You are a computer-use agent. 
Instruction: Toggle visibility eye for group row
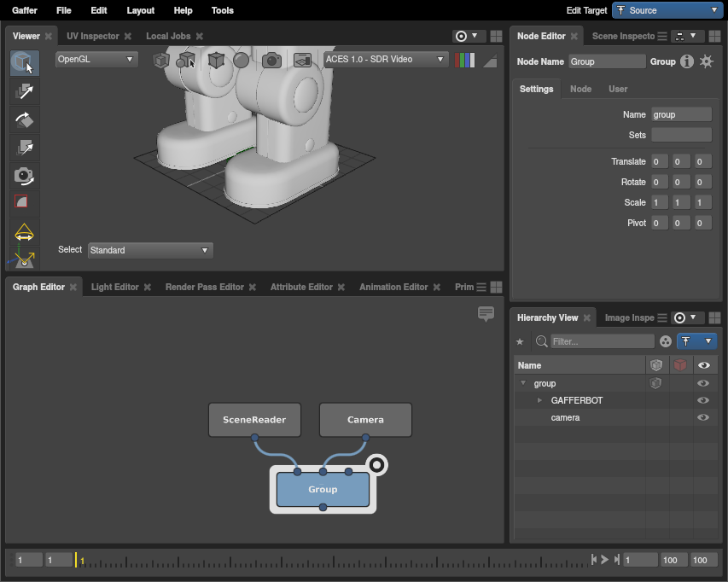[x=703, y=383]
